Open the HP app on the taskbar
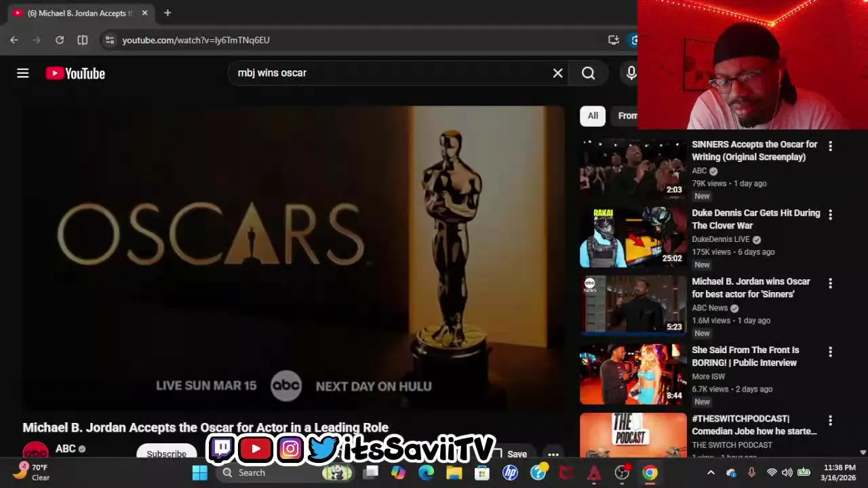This screenshot has width=868, height=488. pos(510,472)
